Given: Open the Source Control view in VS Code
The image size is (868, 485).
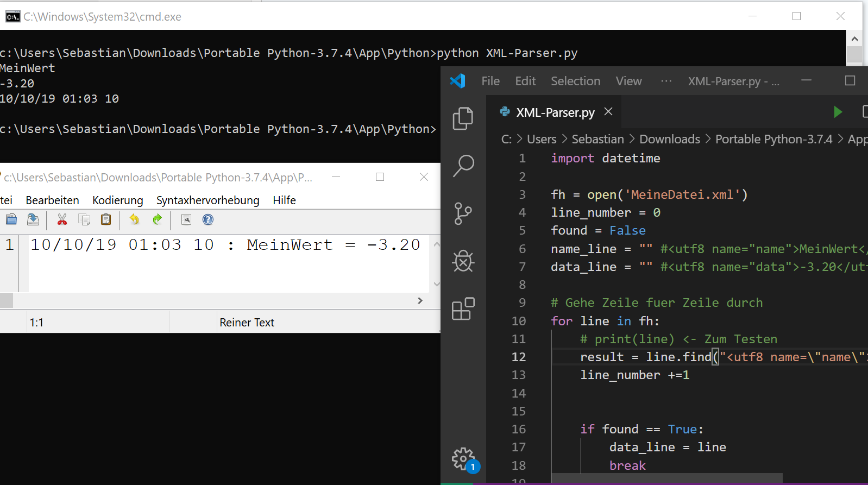Looking at the screenshot, I should 463,213.
